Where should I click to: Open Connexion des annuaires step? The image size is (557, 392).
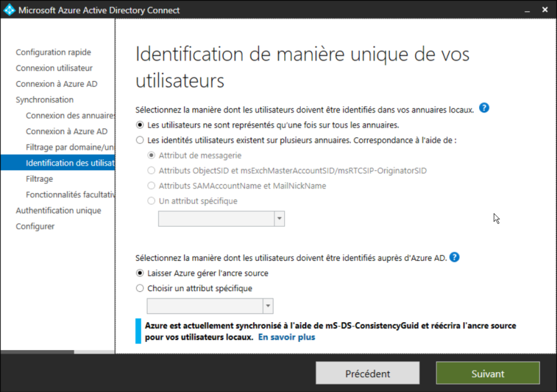coord(70,116)
